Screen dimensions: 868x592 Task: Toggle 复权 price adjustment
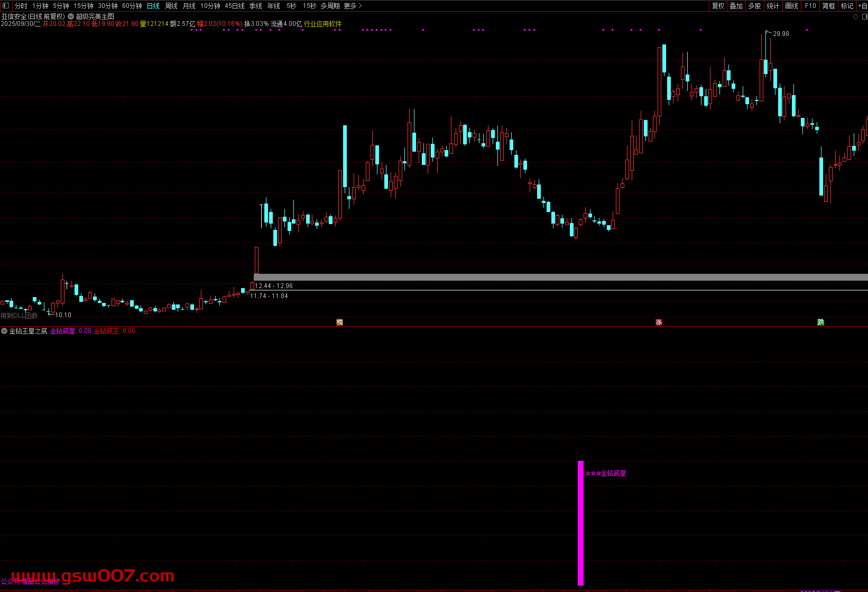coord(718,6)
